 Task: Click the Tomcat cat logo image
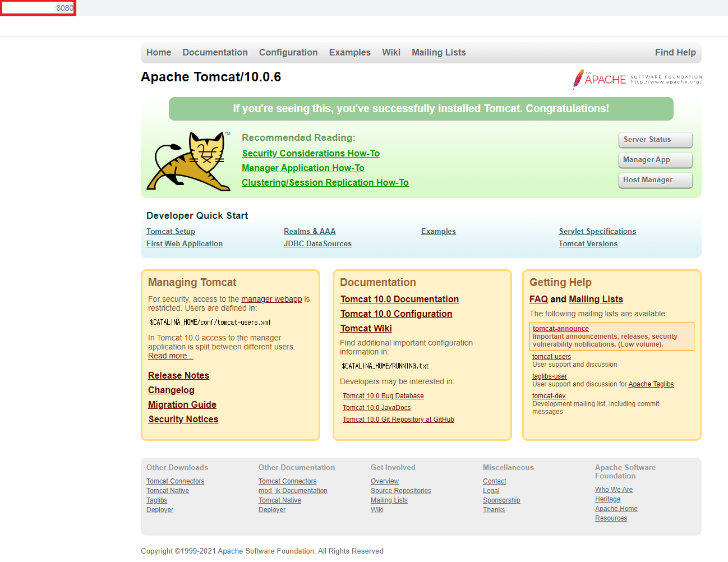(188, 162)
